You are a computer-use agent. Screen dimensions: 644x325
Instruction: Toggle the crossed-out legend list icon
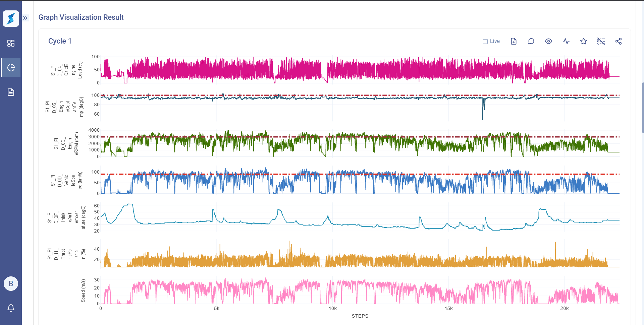tap(601, 41)
